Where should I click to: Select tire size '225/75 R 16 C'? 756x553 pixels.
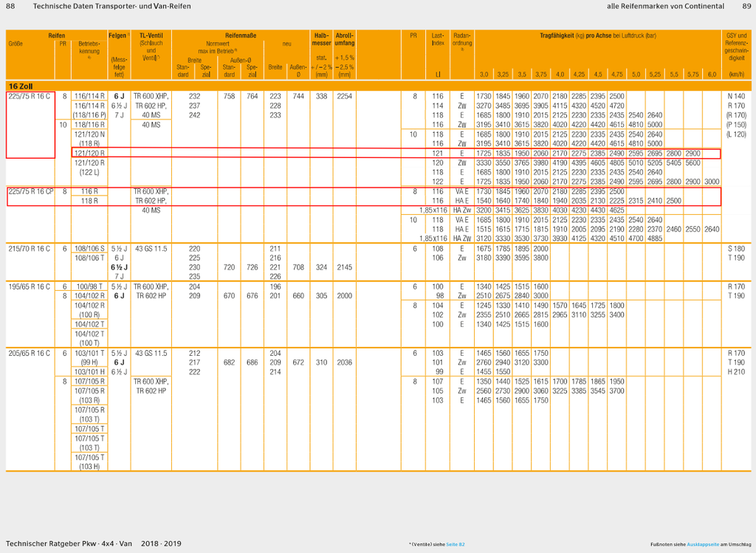click(30, 97)
